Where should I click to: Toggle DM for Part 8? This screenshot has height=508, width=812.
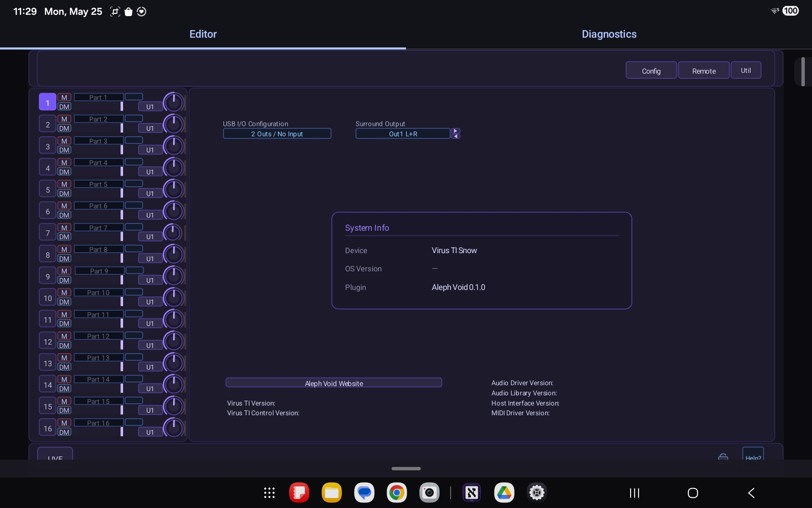(x=64, y=259)
